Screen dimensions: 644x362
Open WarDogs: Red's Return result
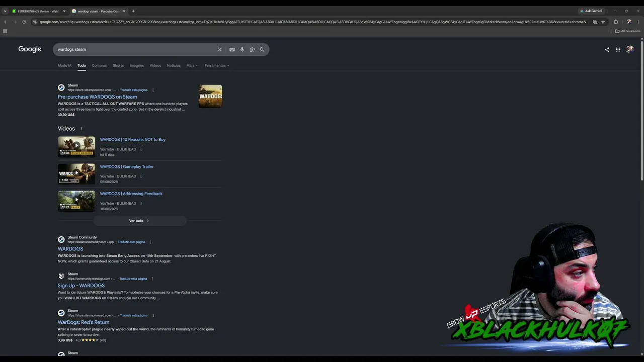[x=84, y=322]
